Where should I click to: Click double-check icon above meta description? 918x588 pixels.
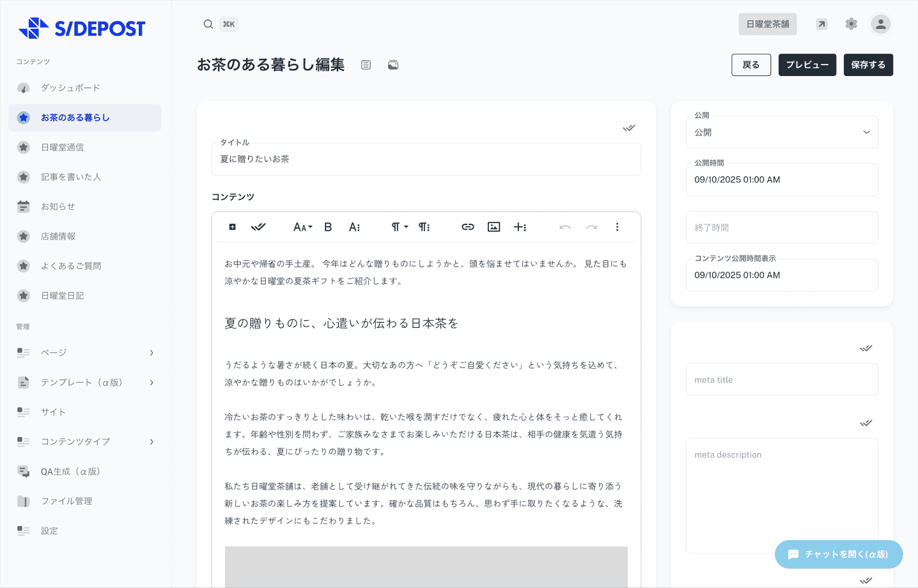point(866,423)
